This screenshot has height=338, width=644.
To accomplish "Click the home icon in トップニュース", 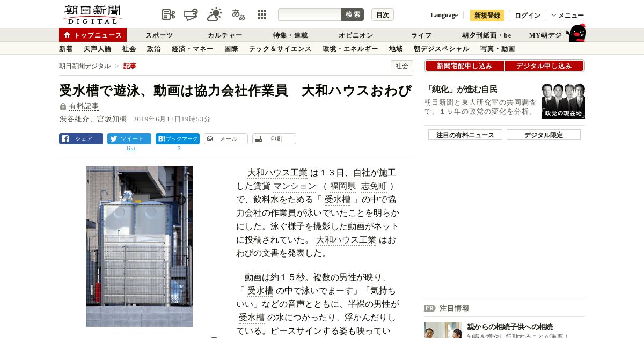I will click(67, 35).
